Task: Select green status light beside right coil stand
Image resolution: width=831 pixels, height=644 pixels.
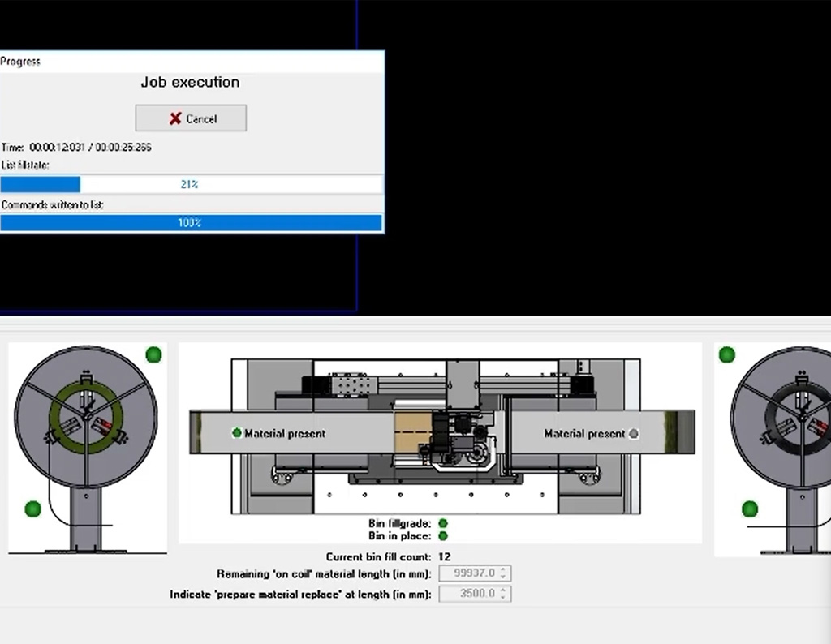Action: 750,509
